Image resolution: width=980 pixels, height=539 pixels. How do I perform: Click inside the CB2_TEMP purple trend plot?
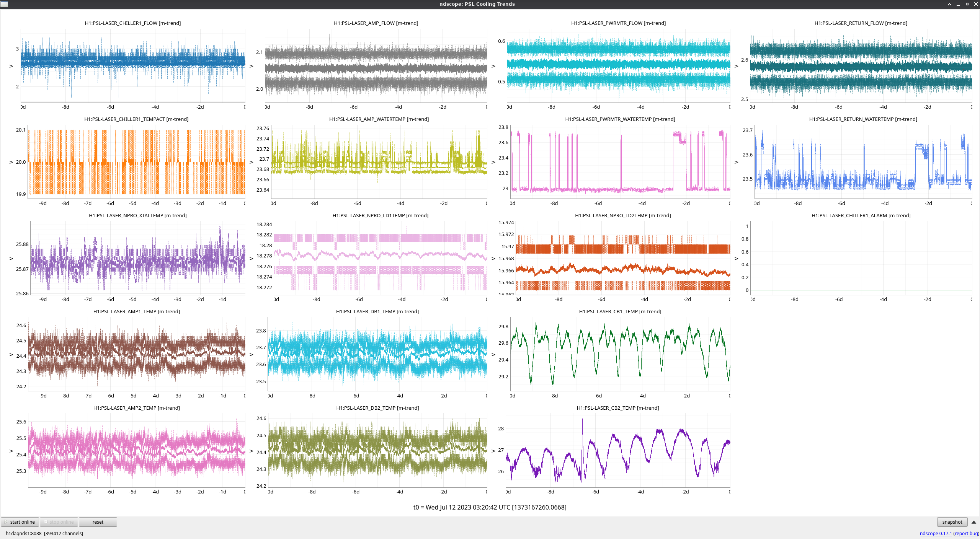[x=618, y=450]
